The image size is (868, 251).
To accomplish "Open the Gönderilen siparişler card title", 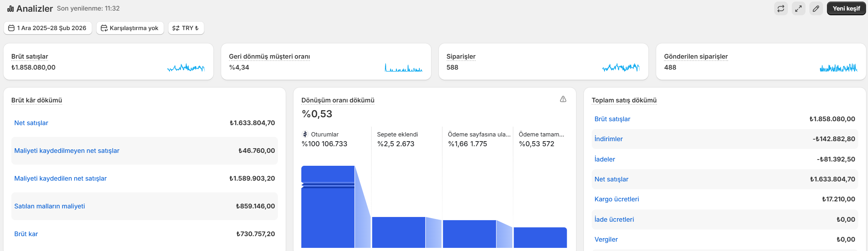I will point(696,56).
